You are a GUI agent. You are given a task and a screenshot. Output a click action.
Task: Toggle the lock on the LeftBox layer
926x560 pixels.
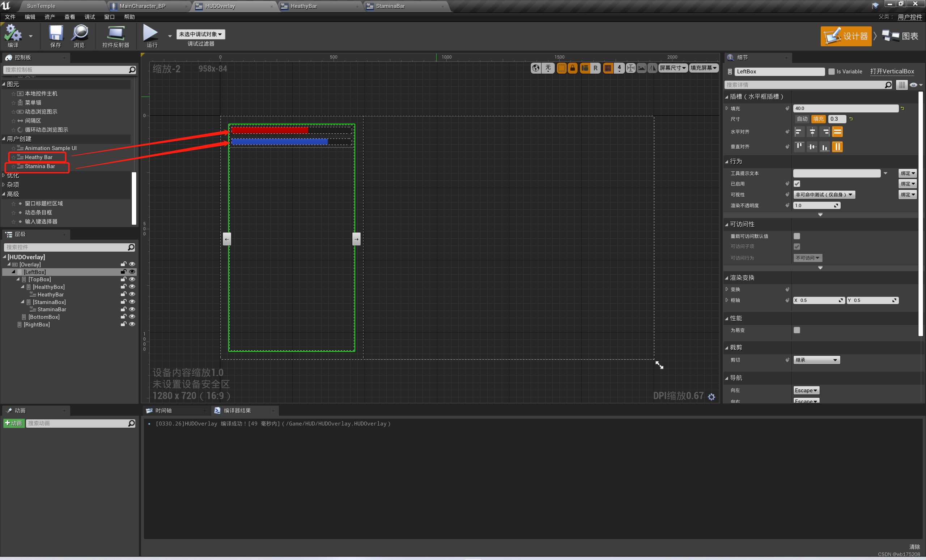(123, 272)
